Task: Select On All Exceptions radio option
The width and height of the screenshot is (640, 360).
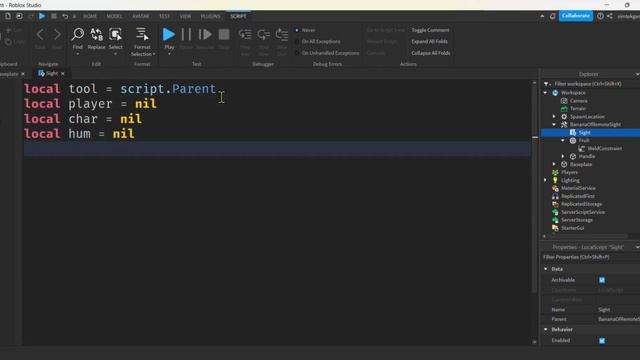Action: pos(297,42)
